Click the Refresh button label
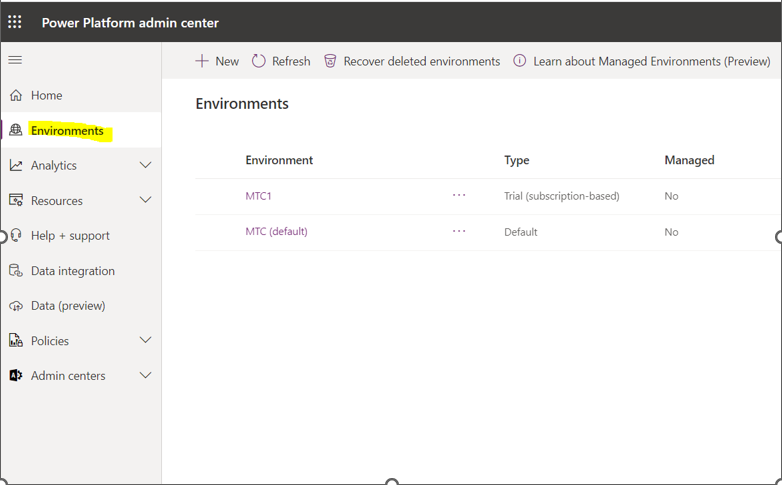782x485 pixels. tap(291, 61)
